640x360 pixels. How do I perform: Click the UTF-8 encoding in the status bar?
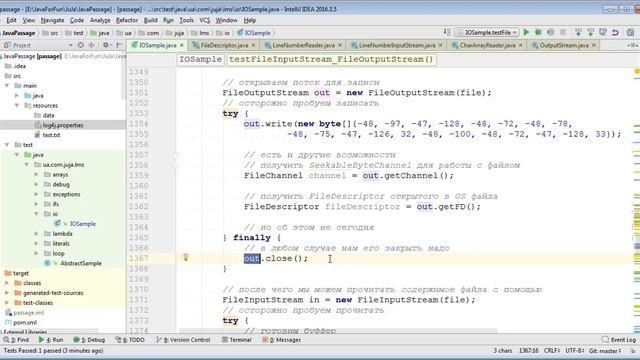pyautogui.click(x=574, y=351)
